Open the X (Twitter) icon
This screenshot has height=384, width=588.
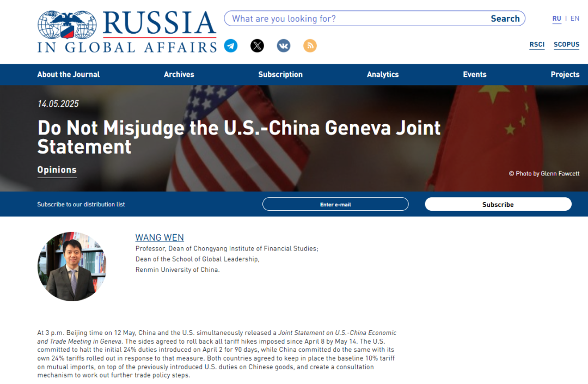point(257,46)
